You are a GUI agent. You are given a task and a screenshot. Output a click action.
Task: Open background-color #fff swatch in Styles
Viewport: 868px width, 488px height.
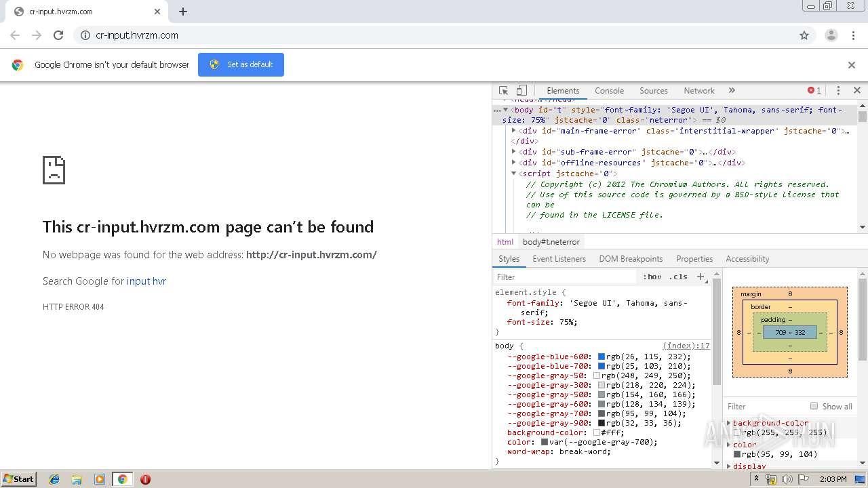(x=597, y=432)
